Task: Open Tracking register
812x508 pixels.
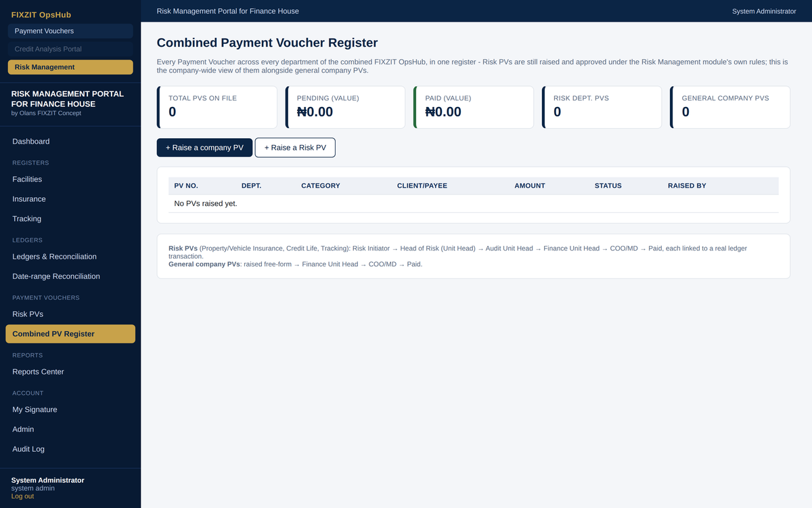Action: click(x=70, y=219)
